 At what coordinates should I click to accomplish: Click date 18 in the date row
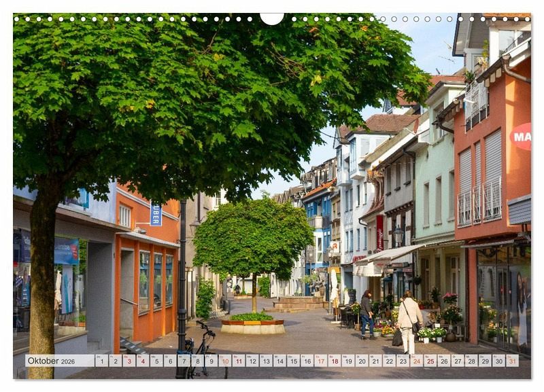334,361
